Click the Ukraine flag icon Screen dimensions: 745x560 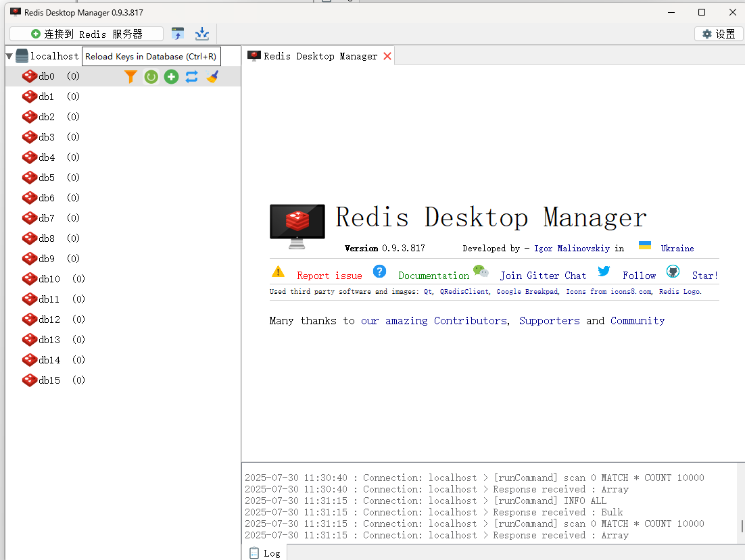(645, 245)
